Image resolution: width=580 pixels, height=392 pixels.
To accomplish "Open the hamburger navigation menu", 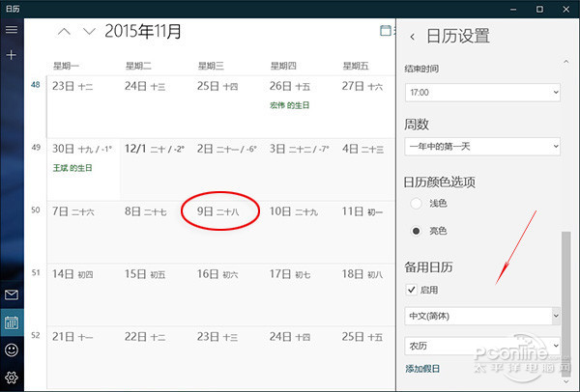I will pyautogui.click(x=12, y=29).
